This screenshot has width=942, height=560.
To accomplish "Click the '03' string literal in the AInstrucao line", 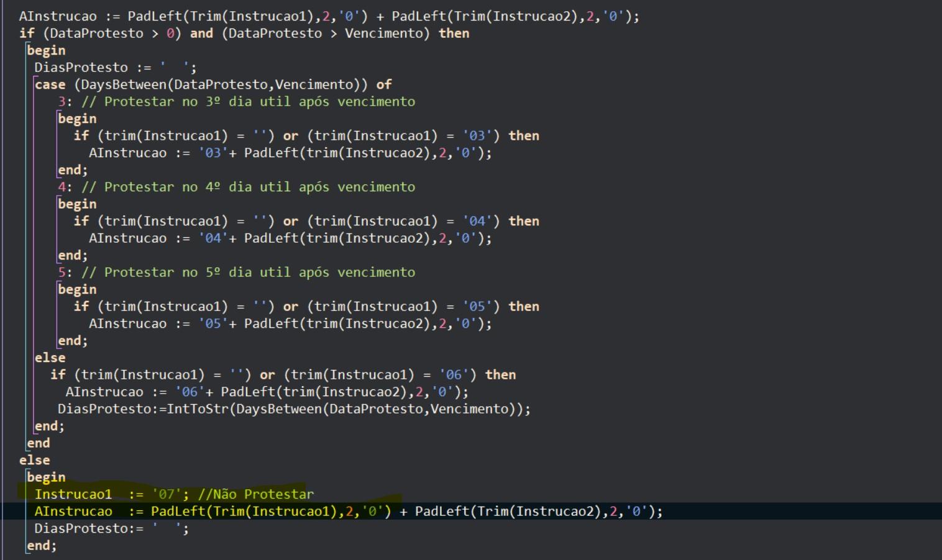I will click(213, 153).
